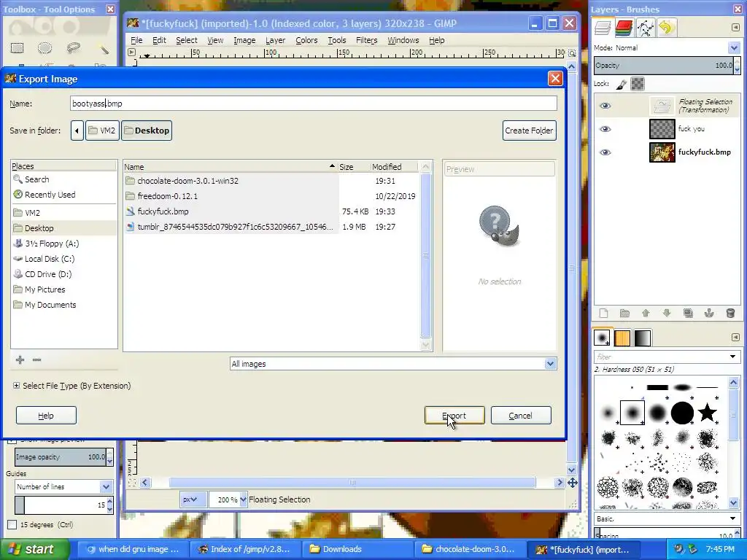Open the Filters menu
This screenshot has width=747, height=560.
click(x=366, y=41)
